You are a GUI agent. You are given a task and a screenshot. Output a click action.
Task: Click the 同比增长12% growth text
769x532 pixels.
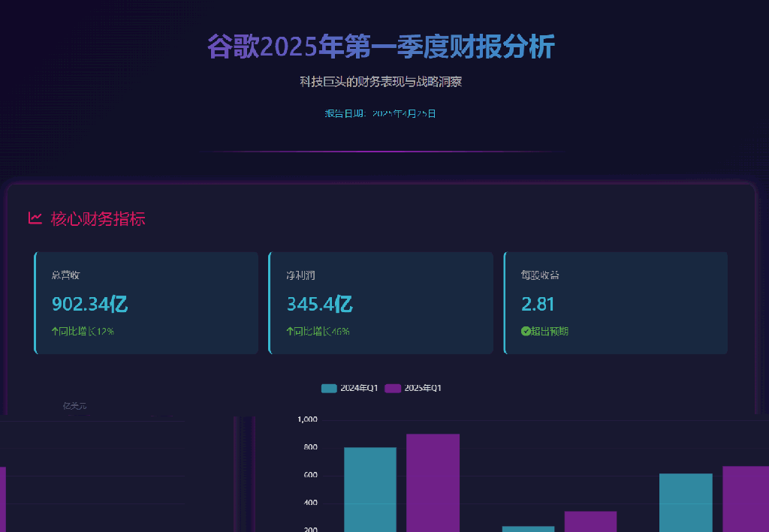point(86,332)
